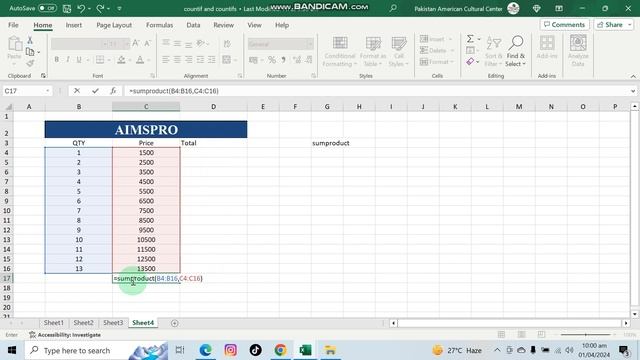The width and height of the screenshot is (640, 360).
Task: Open the Find & Select menu
Action: tap(516, 52)
